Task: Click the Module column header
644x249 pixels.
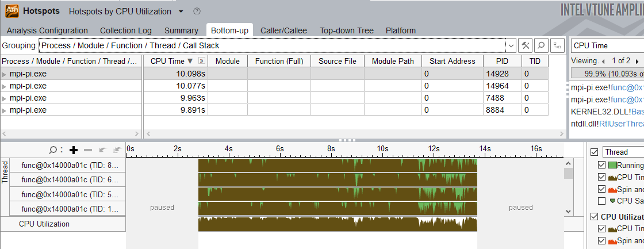Action: pyautogui.click(x=228, y=61)
